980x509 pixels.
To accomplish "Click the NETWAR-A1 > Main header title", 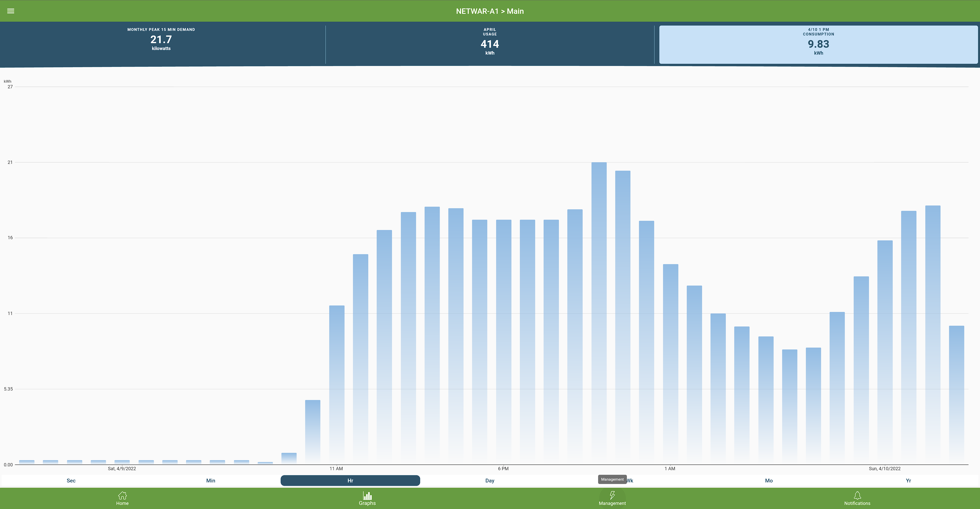I will [490, 11].
